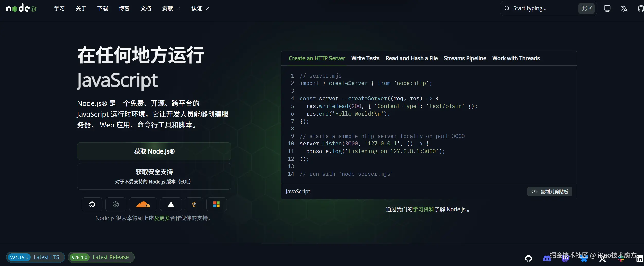This screenshot has height=266, width=644.
Task: Click the search magnifier icon
Action: click(x=507, y=8)
